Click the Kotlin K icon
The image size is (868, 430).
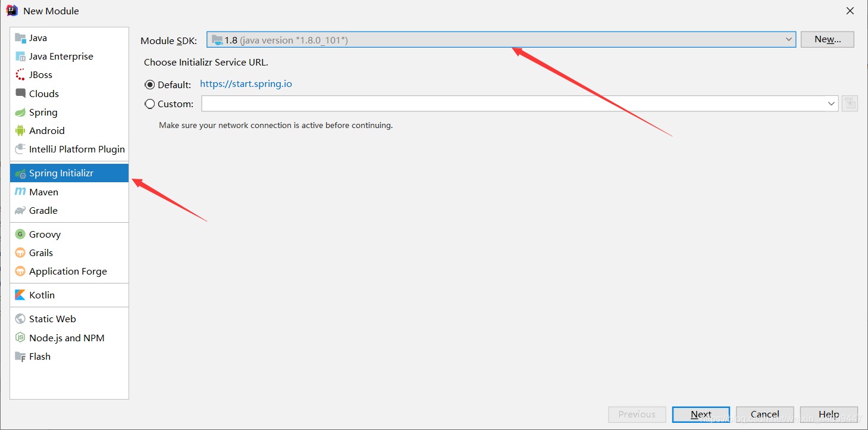click(20, 295)
